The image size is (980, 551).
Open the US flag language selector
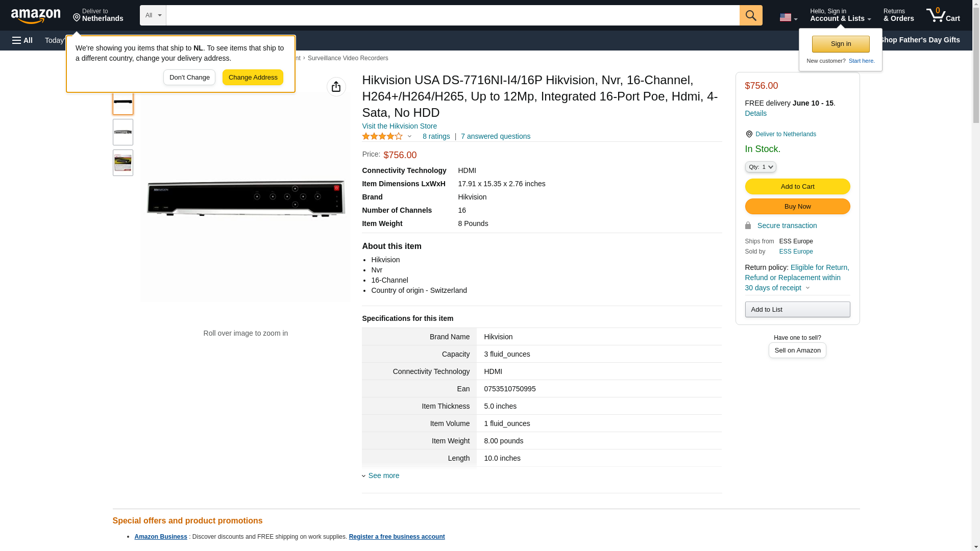click(788, 17)
